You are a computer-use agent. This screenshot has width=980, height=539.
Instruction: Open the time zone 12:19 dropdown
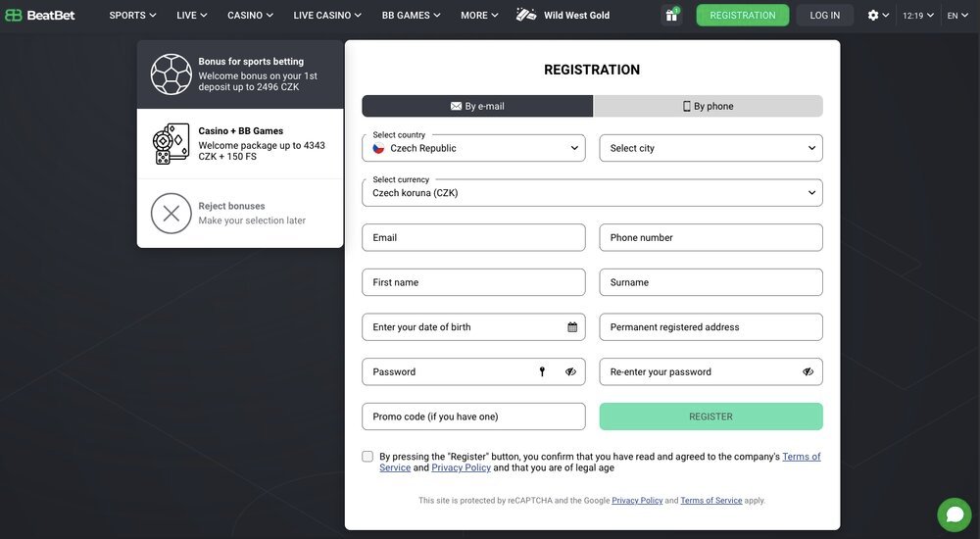click(918, 15)
